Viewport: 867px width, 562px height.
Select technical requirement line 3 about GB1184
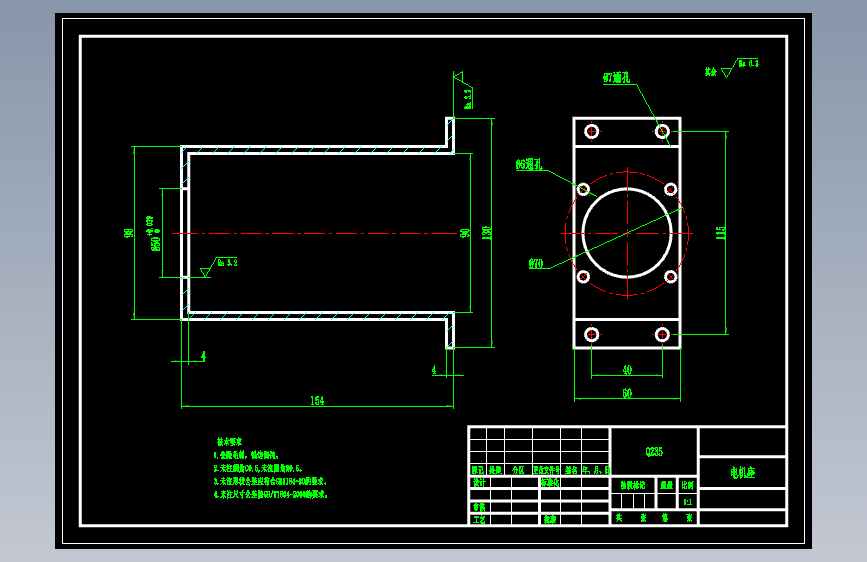(270, 481)
